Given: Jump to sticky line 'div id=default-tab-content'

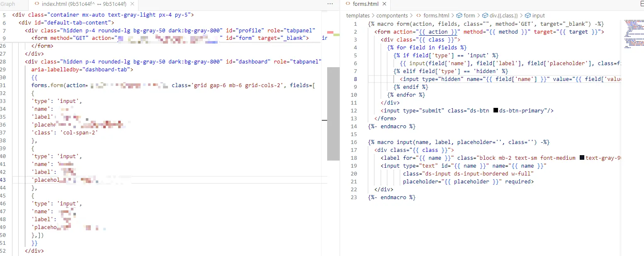Looking at the screenshot, I should pos(66,23).
